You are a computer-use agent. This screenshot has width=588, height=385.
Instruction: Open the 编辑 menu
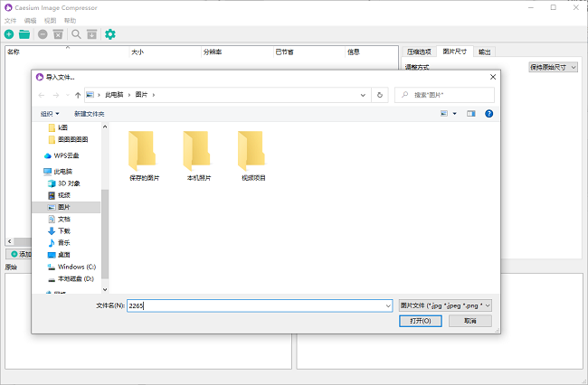[x=31, y=21]
